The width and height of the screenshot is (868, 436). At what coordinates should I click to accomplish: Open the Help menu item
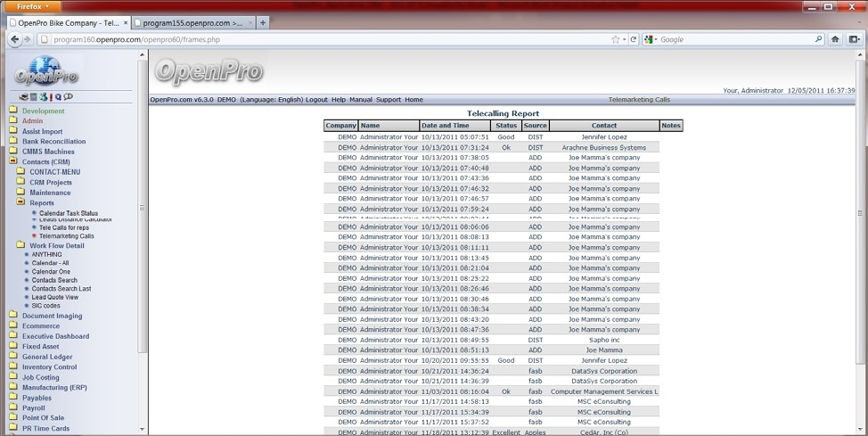pyautogui.click(x=339, y=100)
